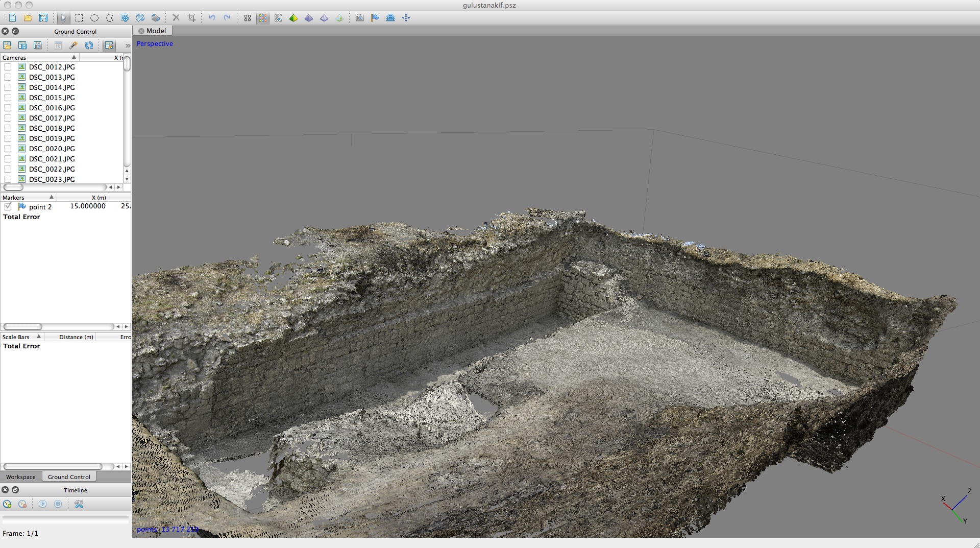The image size is (980, 548).
Task: Uncheck the point 2 marker checkbox
Action: point(8,207)
